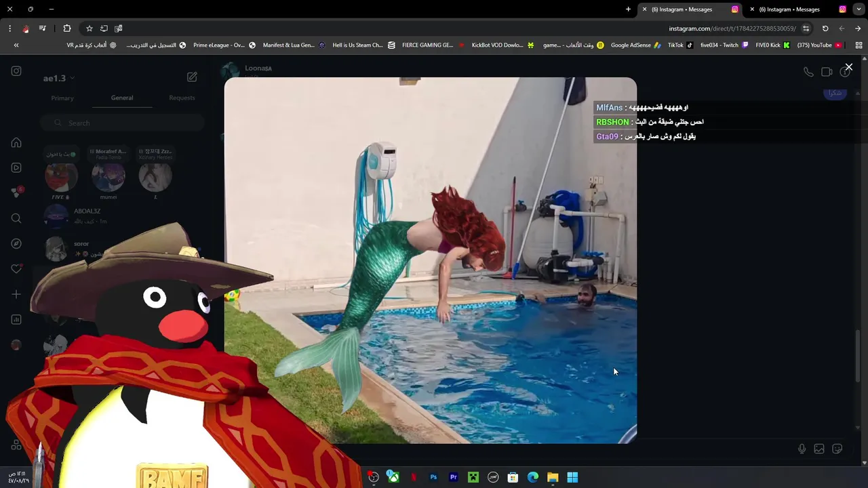Viewport: 868px width, 488px height.
Task: Switch to the Requests tab
Action: point(182,98)
